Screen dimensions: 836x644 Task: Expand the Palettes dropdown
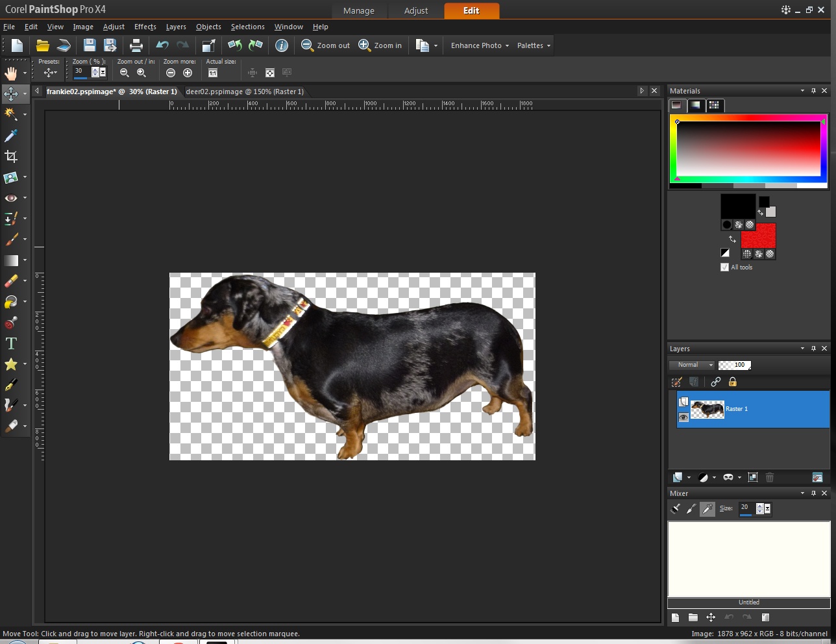[x=534, y=45]
